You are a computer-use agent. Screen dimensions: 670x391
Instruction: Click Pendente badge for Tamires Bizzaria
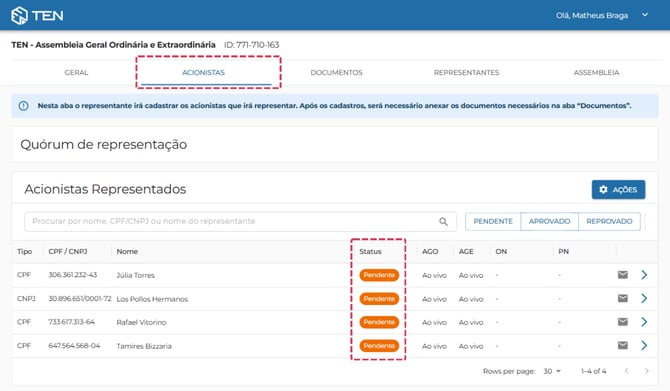(379, 346)
